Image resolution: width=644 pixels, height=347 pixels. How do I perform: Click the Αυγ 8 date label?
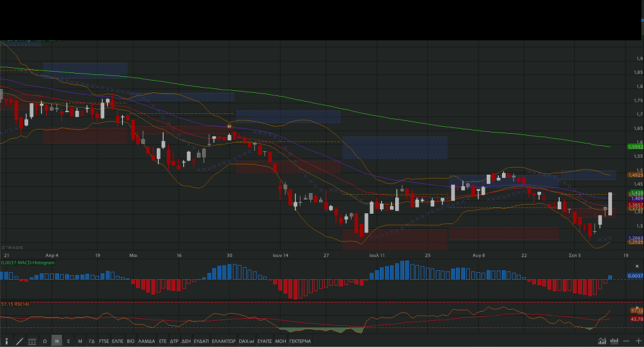coord(478,255)
